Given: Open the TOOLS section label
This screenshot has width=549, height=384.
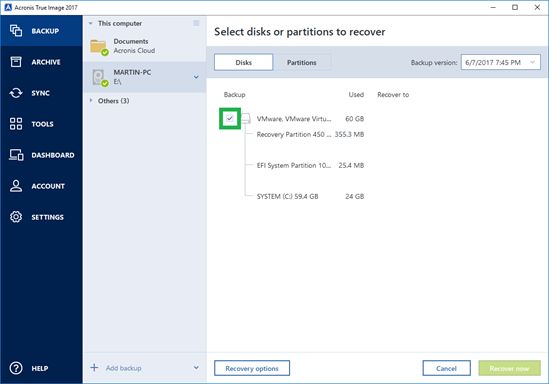Looking at the screenshot, I should click(x=42, y=124).
